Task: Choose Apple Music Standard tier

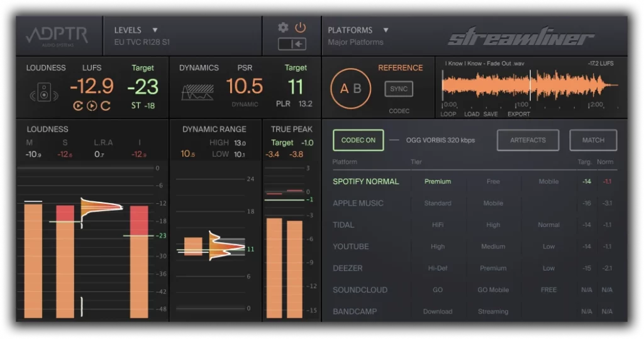Action: coord(438,203)
